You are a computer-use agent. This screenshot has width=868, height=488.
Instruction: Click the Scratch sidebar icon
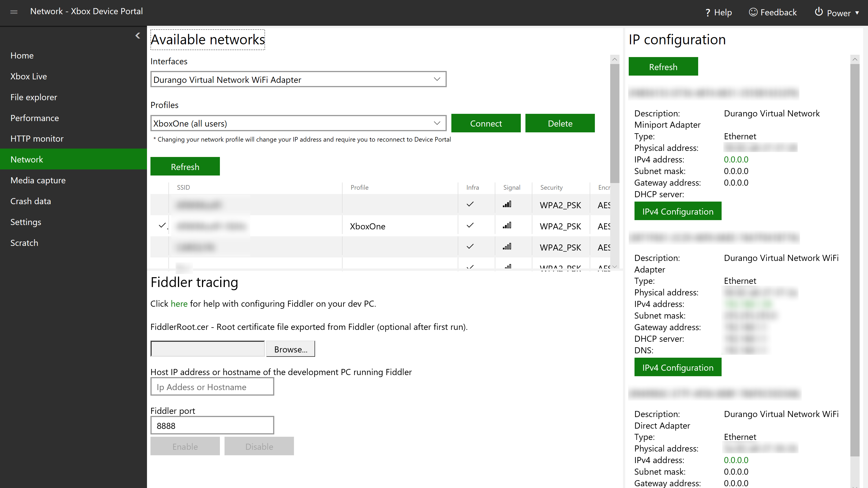(24, 243)
